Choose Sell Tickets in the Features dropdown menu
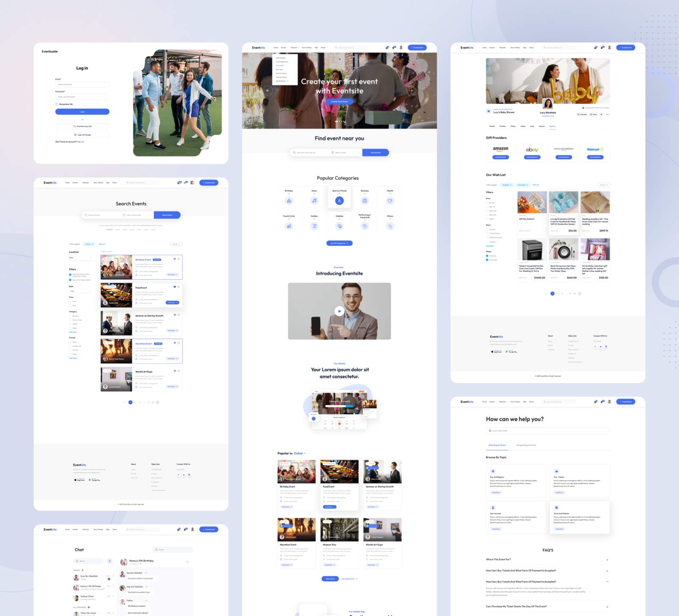The width and height of the screenshot is (679, 616). (279, 70)
